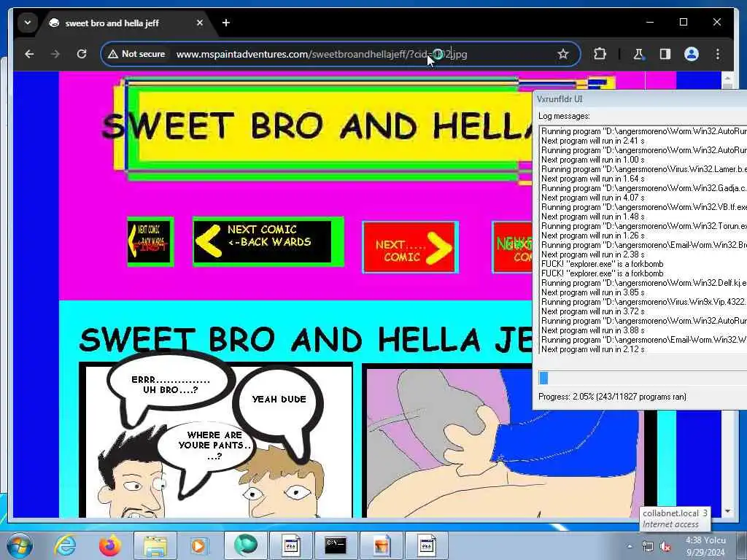Click the page scrollbar down arrow
Screen dimensions: 747x560
click(727, 511)
